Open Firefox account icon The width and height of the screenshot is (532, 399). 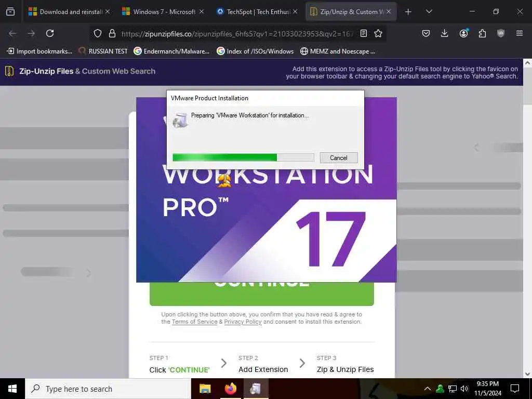[x=463, y=33]
